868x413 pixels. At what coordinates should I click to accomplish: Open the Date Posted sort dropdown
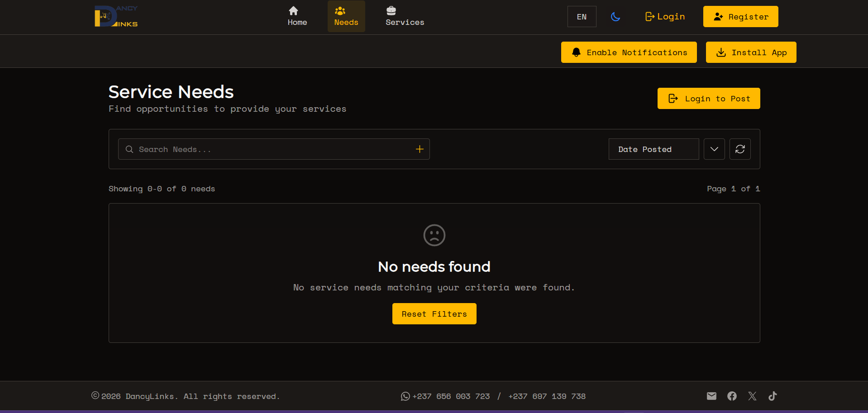[654, 149]
